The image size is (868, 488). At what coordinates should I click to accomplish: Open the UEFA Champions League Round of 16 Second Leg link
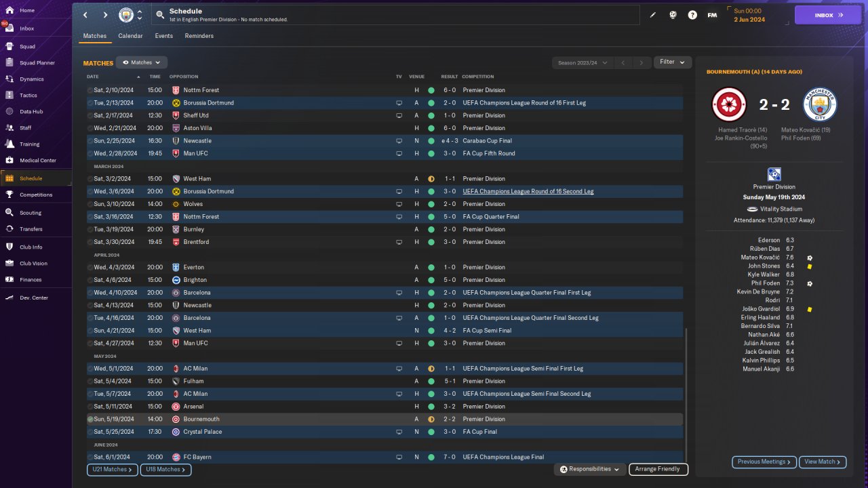pyautogui.click(x=528, y=191)
